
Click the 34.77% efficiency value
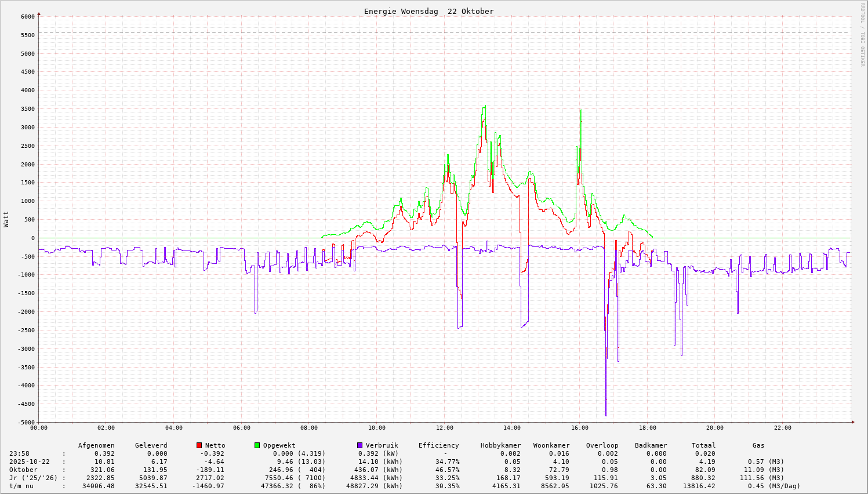point(447,462)
